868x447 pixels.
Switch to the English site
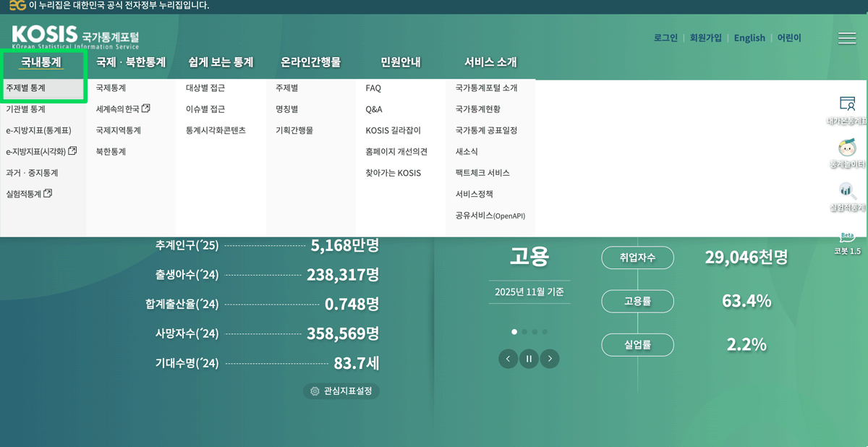click(x=749, y=38)
